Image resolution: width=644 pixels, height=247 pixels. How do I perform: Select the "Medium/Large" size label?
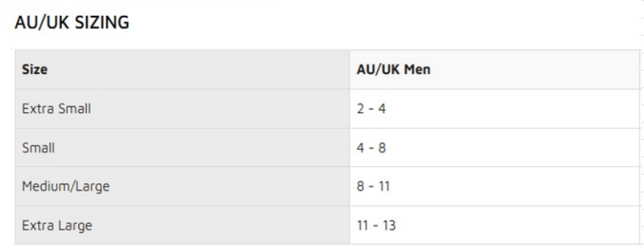coord(66,186)
